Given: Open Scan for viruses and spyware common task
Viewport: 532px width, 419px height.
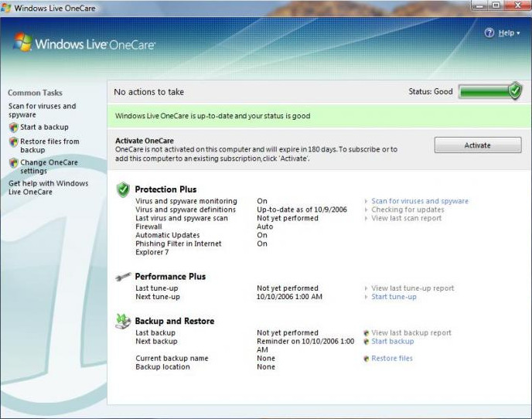Looking at the screenshot, I should [42, 111].
